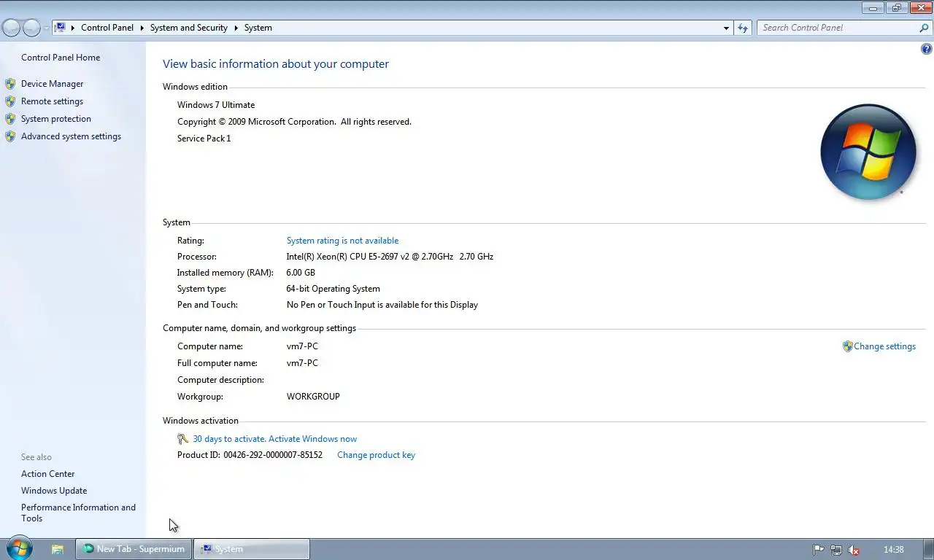Click Change product key link
Image resolution: width=934 pixels, height=560 pixels.
coord(376,455)
